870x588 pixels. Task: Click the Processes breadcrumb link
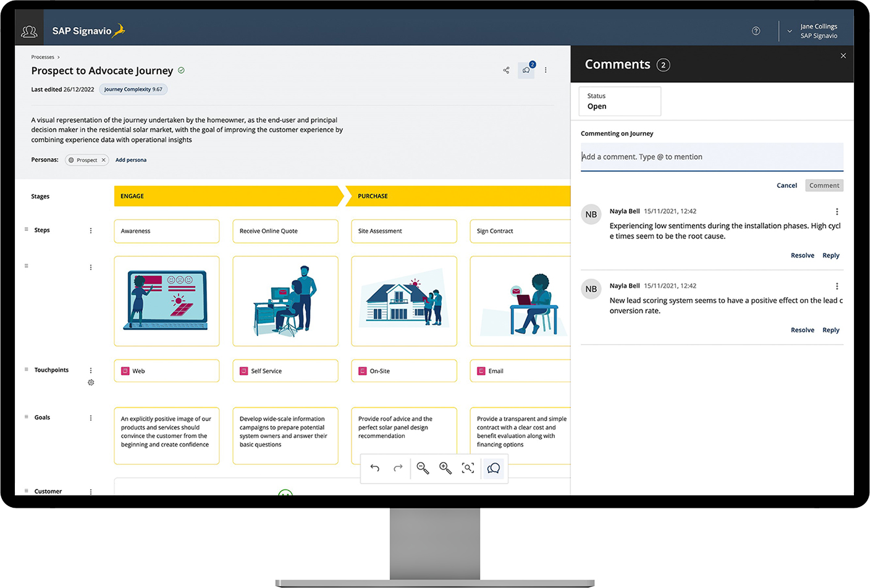point(42,56)
